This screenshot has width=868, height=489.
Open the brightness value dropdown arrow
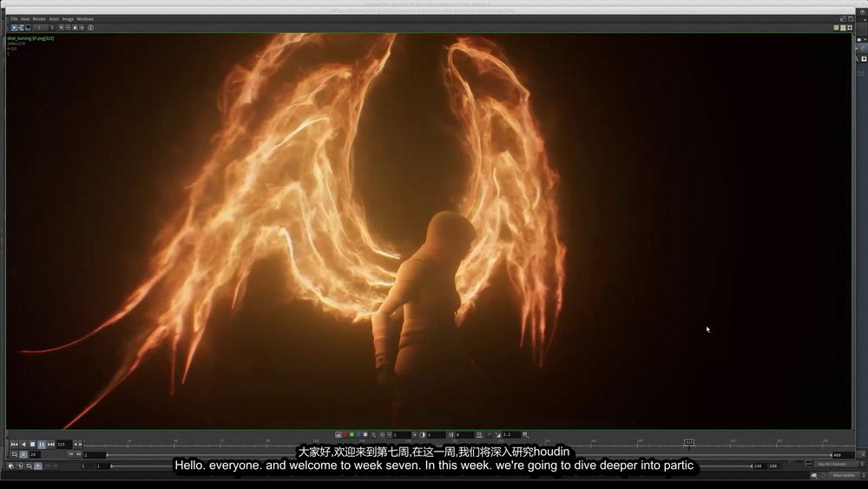(x=415, y=435)
